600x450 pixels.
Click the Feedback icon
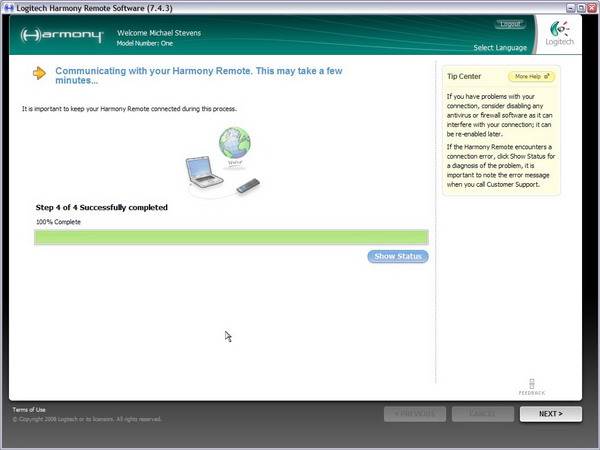tap(532, 387)
